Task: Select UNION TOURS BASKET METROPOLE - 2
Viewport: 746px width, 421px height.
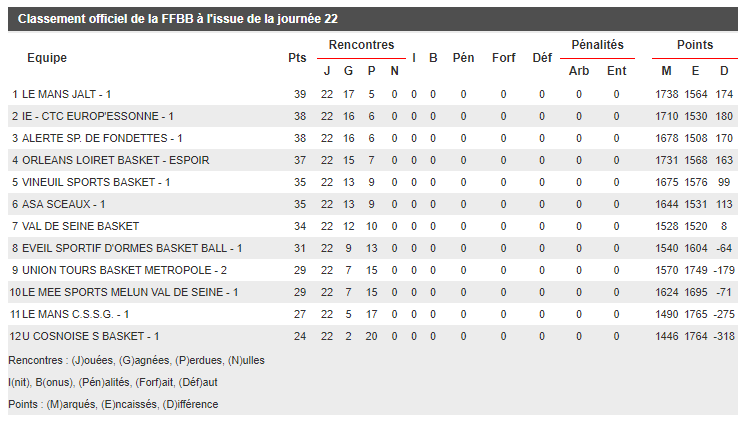Action: (125, 270)
